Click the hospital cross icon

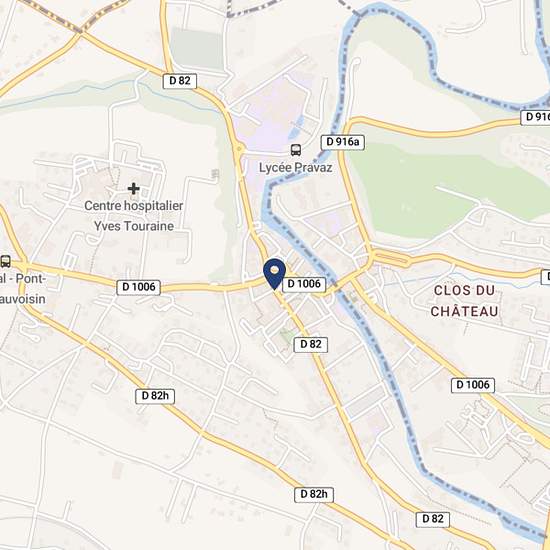(134, 189)
